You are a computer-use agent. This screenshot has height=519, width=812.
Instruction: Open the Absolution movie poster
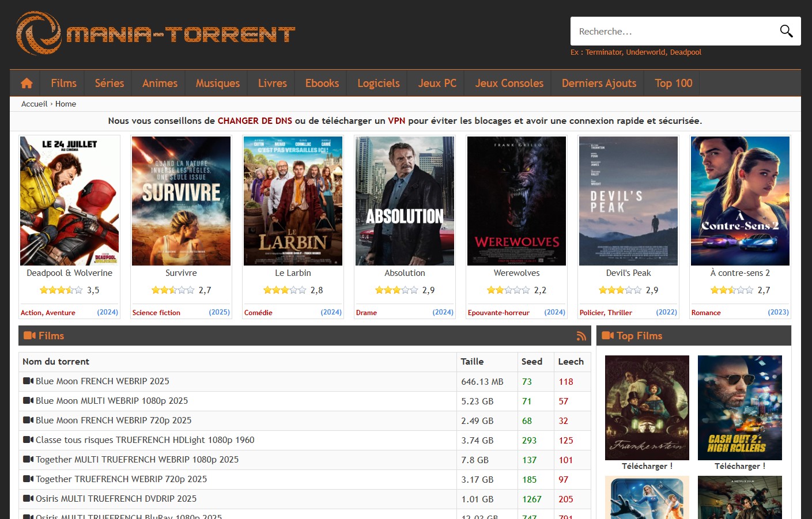(x=405, y=201)
